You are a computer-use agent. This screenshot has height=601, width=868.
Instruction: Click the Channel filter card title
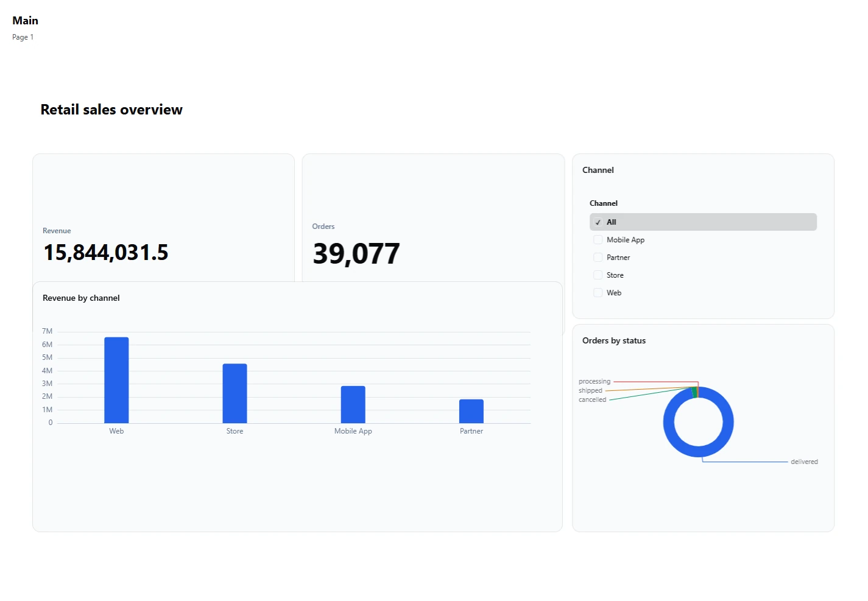point(598,170)
